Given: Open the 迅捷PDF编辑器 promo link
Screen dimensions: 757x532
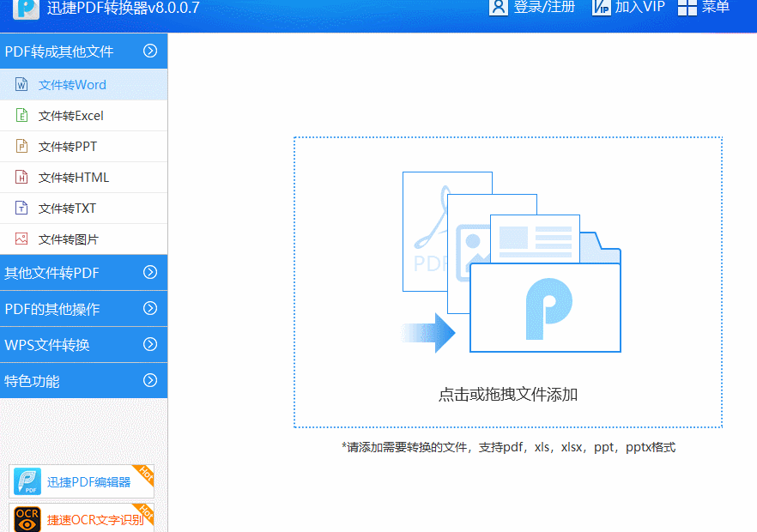Looking at the screenshot, I should (81, 481).
